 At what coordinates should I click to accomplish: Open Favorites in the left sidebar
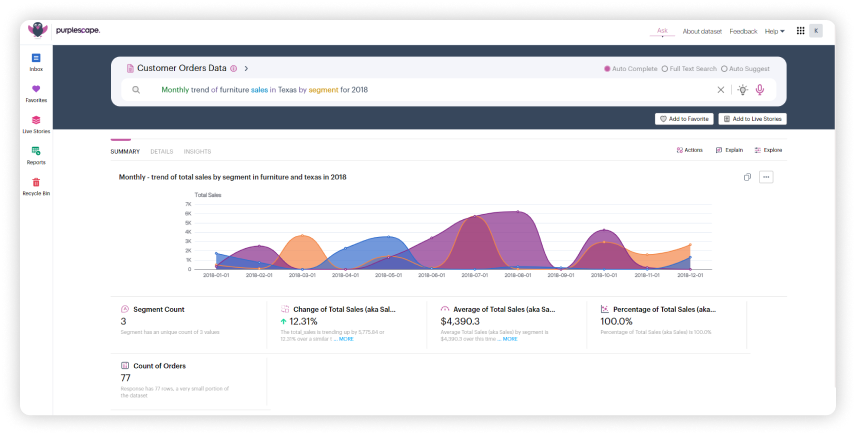36,90
